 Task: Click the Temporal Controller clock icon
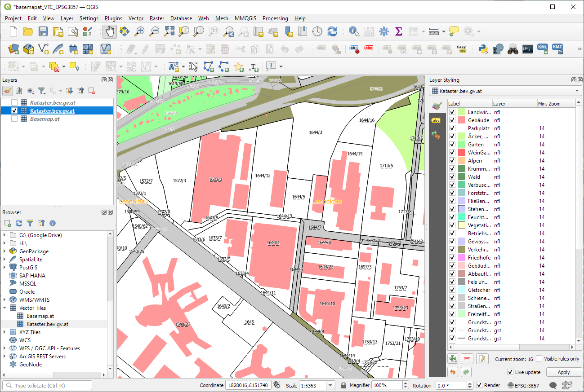tap(317, 31)
